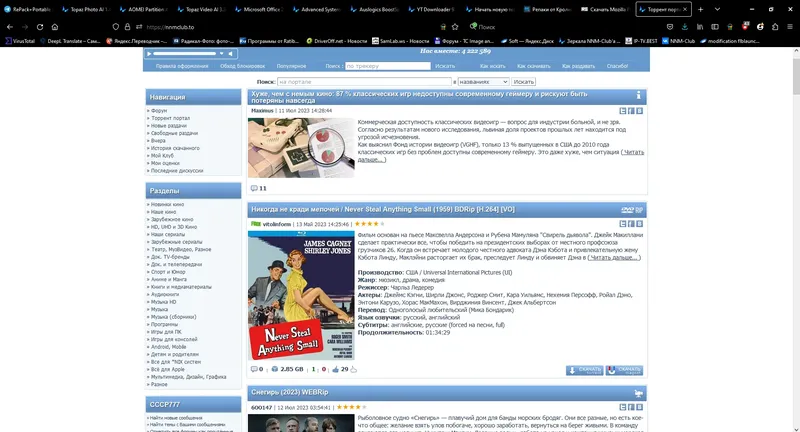Share the classic games news on Twitter
The image size is (800, 432).
[623, 111]
